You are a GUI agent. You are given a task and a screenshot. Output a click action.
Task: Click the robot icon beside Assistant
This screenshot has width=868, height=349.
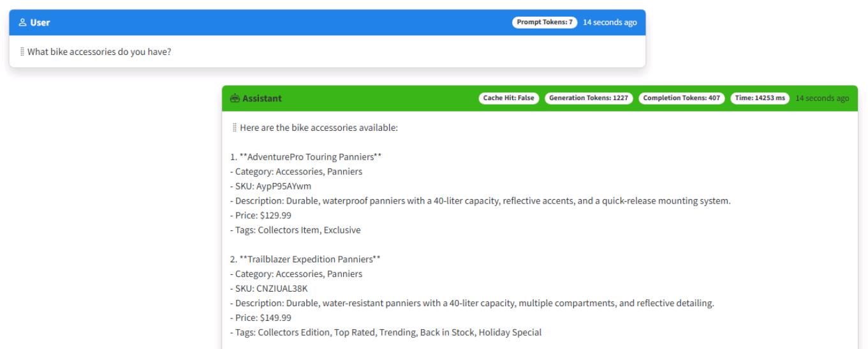pyautogui.click(x=235, y=98)
